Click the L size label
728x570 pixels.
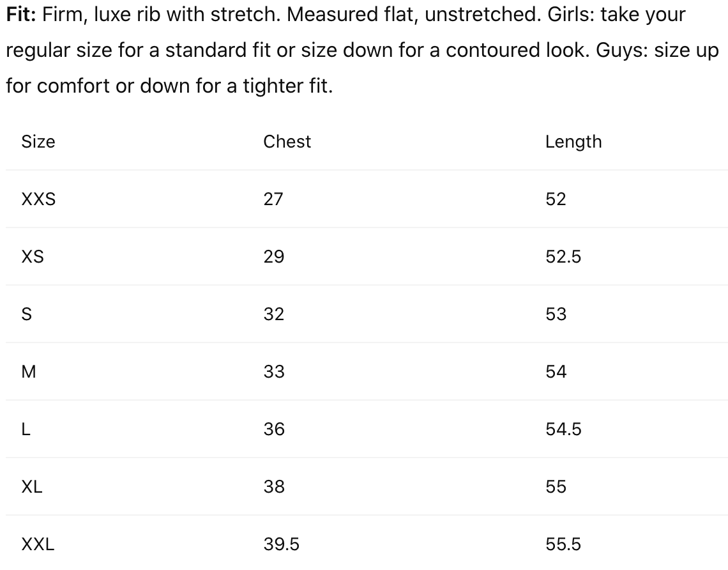tap(26, 429)
